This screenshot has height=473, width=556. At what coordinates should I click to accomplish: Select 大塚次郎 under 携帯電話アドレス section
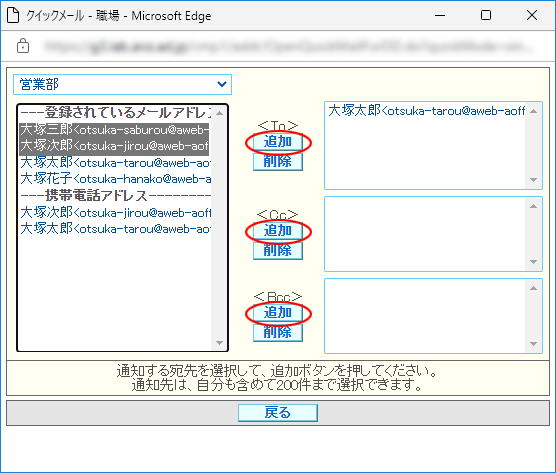[x=115, y=212]
